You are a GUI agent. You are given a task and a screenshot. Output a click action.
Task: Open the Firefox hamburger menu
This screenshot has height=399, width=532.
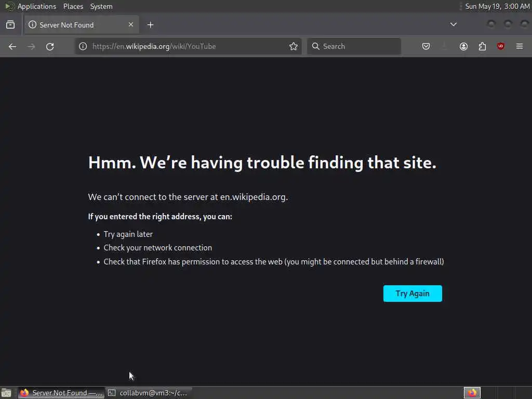pos(520,46)
